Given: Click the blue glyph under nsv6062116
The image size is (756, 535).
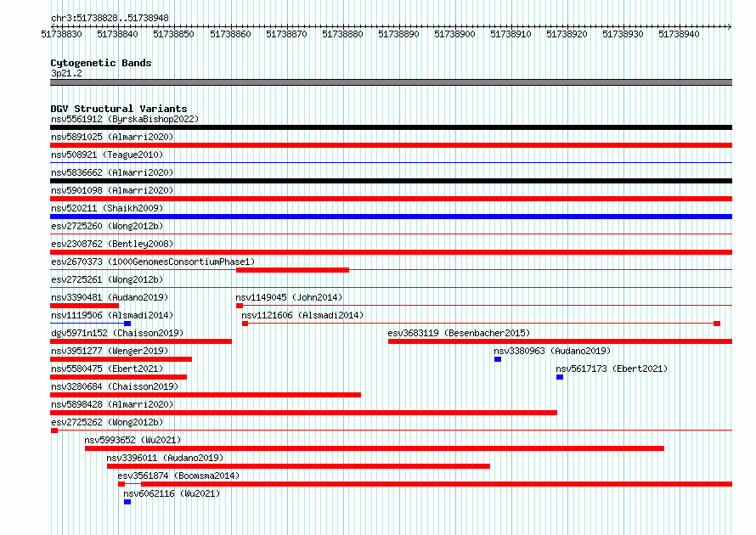Looking at the screenshot, I should (127, 502).
